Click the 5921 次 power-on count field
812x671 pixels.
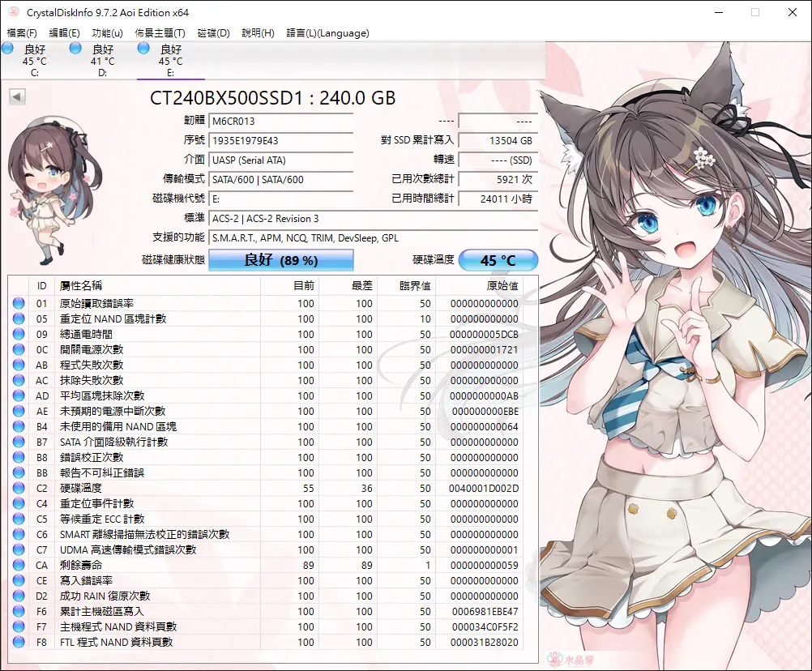(498, 180)
